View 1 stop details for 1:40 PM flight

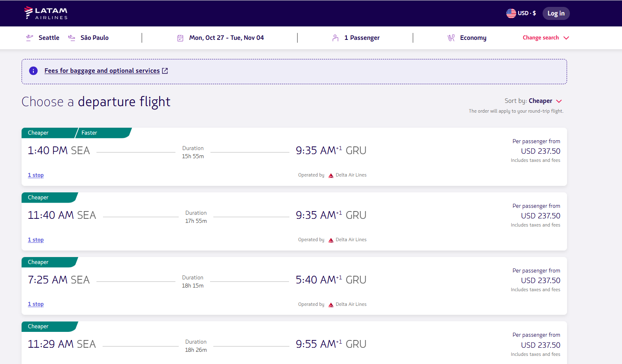coord(36,175)
